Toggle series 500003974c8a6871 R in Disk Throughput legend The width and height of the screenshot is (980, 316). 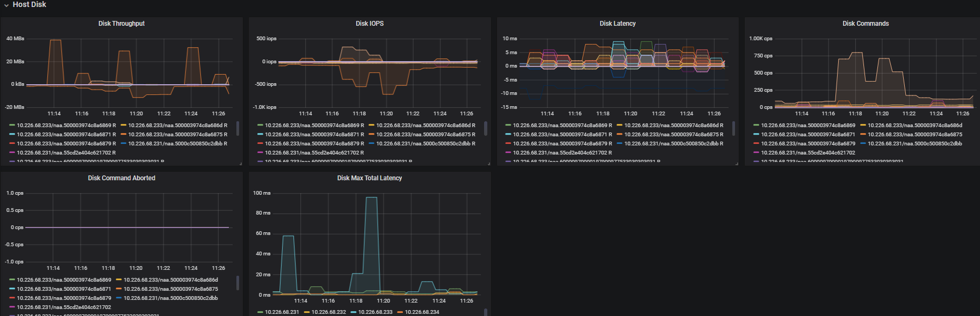(x=66, y=135)
